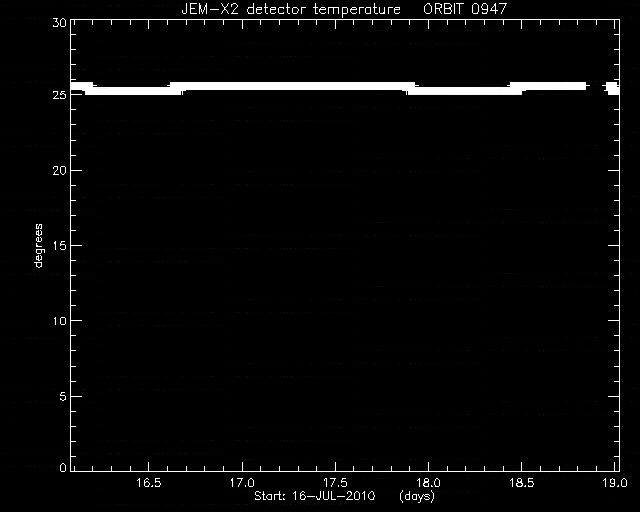Click the isolated data segment near day 19.0
This screenshot has height=512, width=640.
613,88
